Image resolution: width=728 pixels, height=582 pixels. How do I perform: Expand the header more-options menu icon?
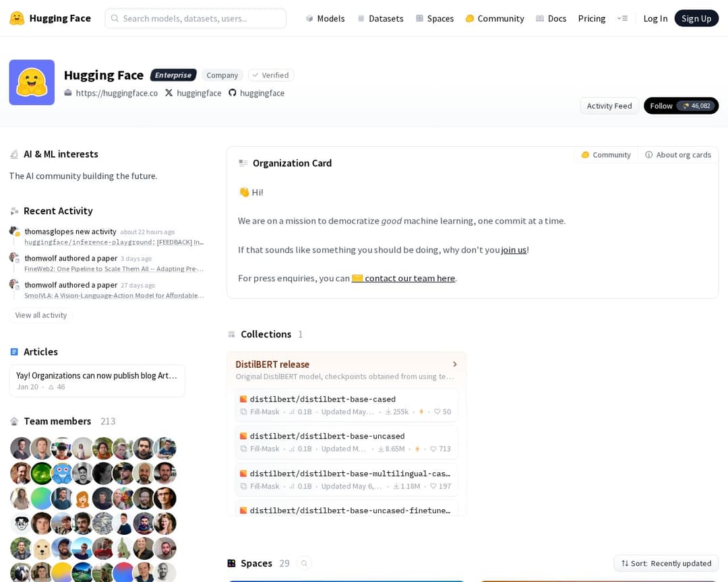(x=622, y=19)
